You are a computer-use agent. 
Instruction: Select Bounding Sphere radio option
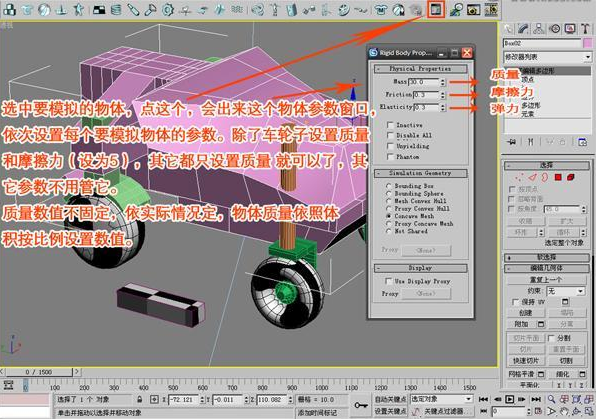pos(388,193)
